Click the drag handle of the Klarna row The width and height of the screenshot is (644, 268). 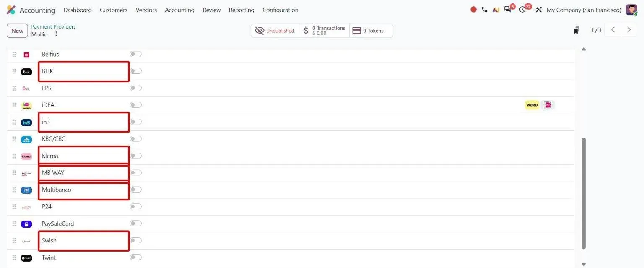click(x=14, y=156)
